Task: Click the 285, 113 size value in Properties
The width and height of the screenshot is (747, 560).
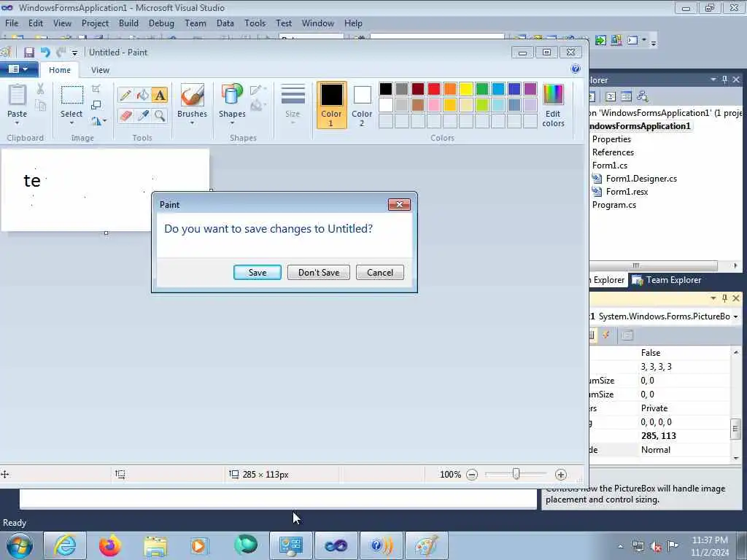Action: click(x=659, y=436)
